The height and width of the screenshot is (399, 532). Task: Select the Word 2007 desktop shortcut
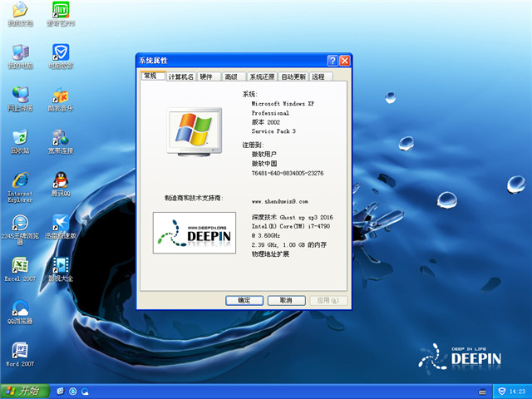pos(20,355)
